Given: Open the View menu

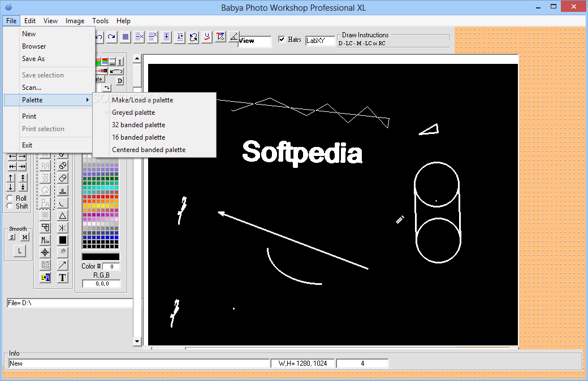Looking at the screenshot, I should [50, 20].
